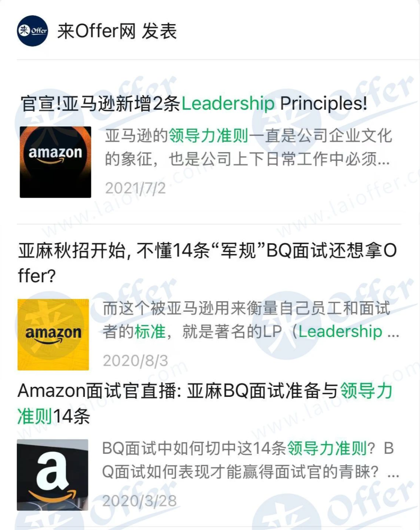The height and width of the screenshot is (530, 420).
Task: Open article 亚麻秋招开始, 不懂14条"军规"BQ面试
Action: (207, 263)
